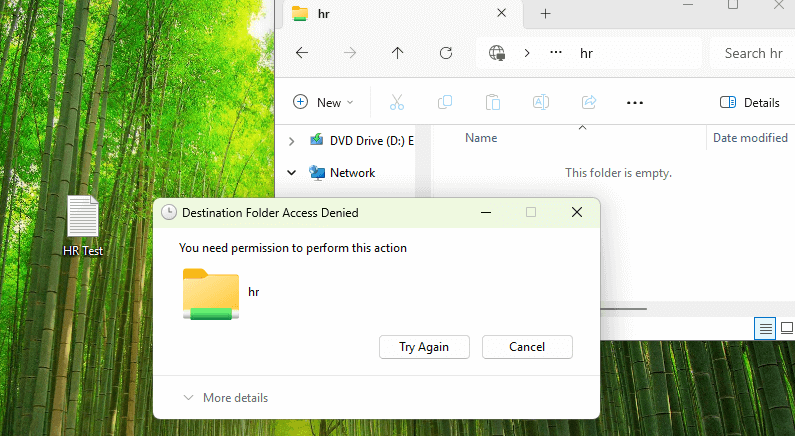This screenshot has height=436, width=795.
Task: Navigate up one folder level
Action: 398,53
